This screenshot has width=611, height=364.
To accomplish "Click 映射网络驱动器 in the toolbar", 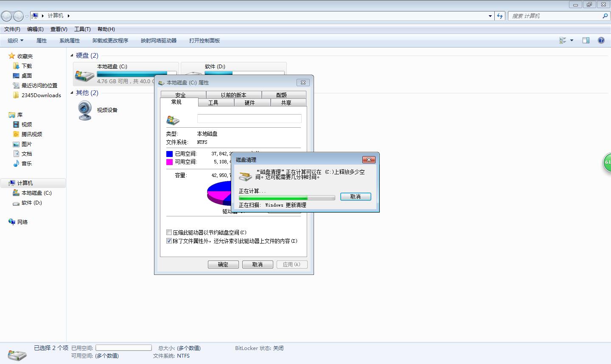I will pos(159,40).
